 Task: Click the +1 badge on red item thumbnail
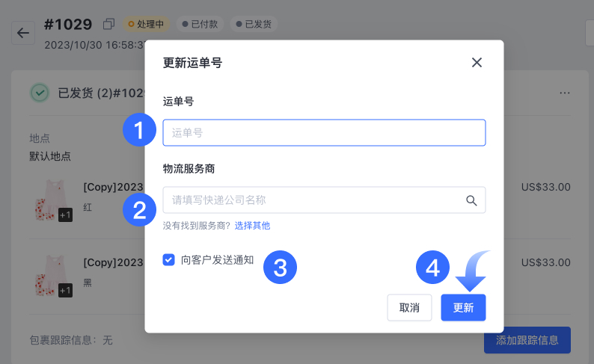(x=65, y=215)
